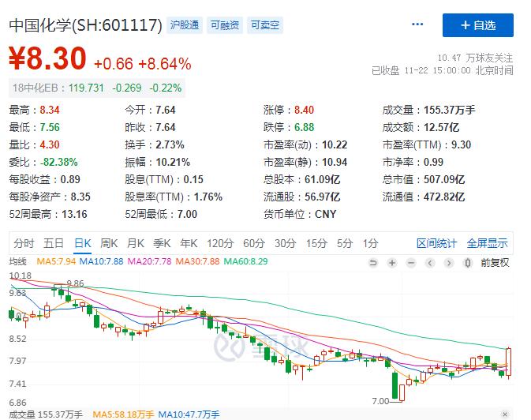
Task: Switch to 60分 interval tab
Action: (x=254, y=243)
